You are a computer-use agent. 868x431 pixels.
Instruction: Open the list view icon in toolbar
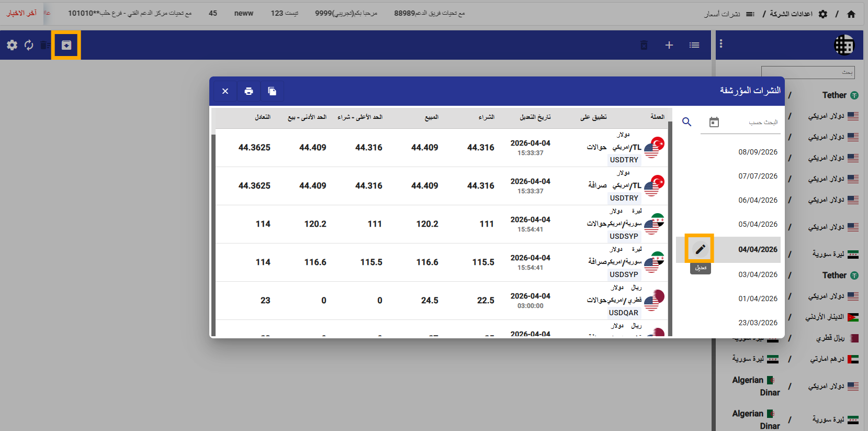694,45
